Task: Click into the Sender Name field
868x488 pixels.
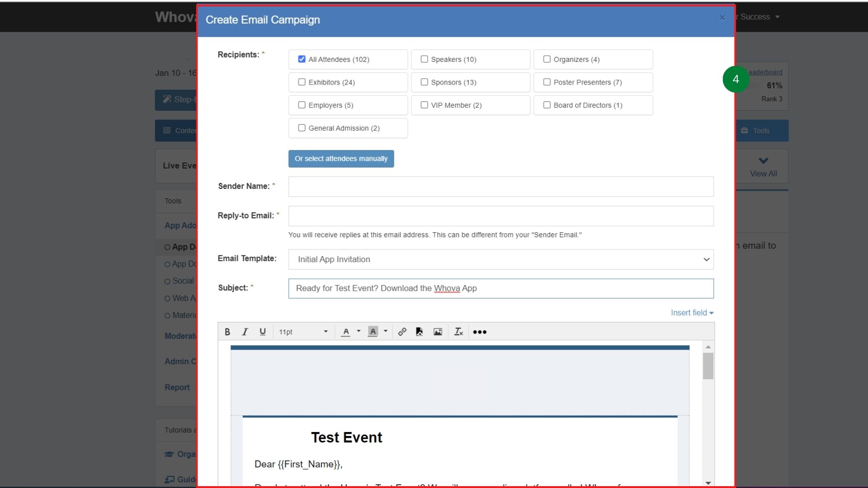Action: click(x=501, y=187)
